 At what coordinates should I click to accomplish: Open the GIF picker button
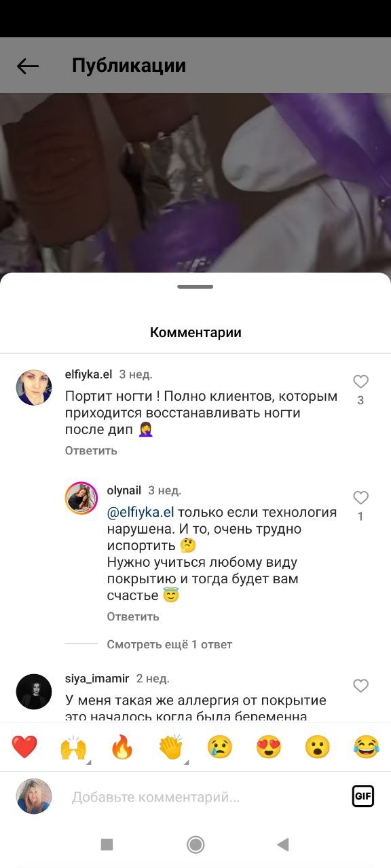coord(363,795)
